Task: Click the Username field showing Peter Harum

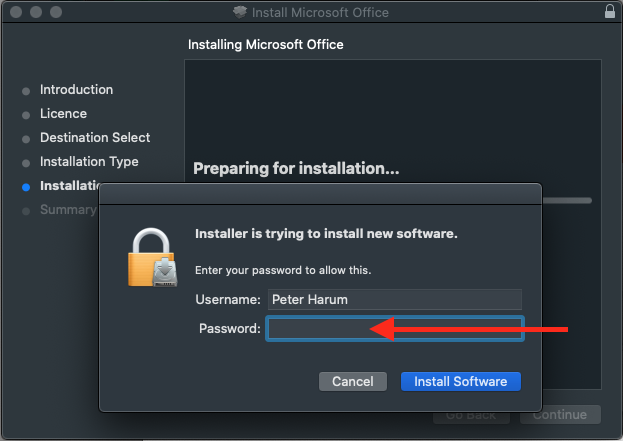Action: pyautogui.click(x=394, y=299)
